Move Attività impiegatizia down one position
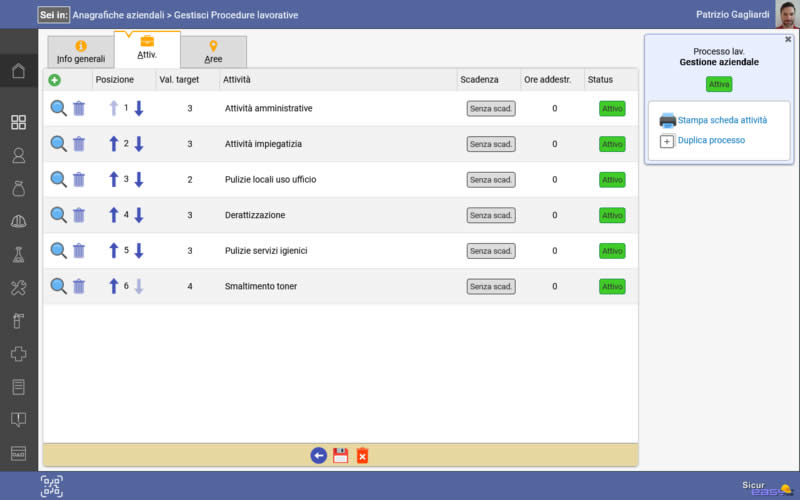This screenshot has height=500, width=800. [139, 144]
